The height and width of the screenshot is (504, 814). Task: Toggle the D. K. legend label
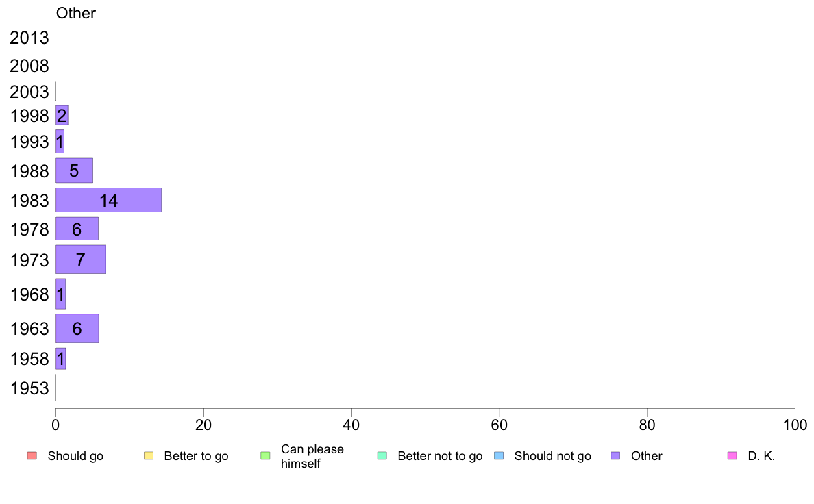[x=761, y=456]
